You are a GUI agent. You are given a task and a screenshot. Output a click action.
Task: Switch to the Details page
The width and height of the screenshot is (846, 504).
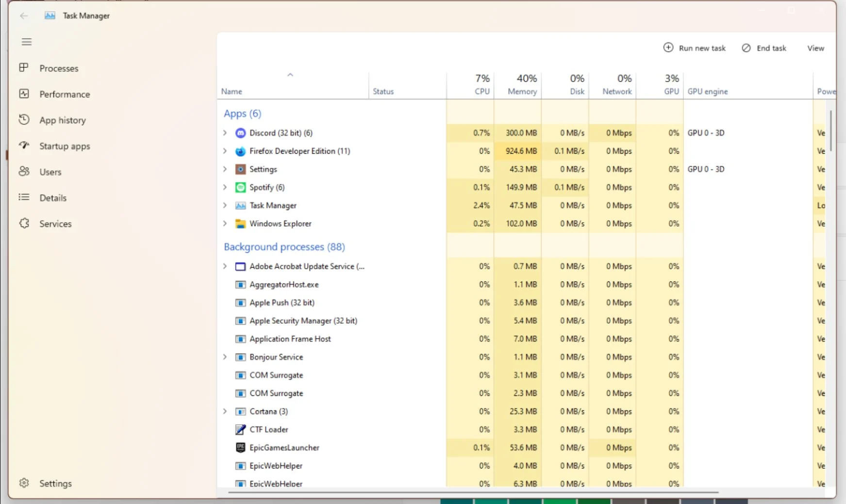click(53, 198)
